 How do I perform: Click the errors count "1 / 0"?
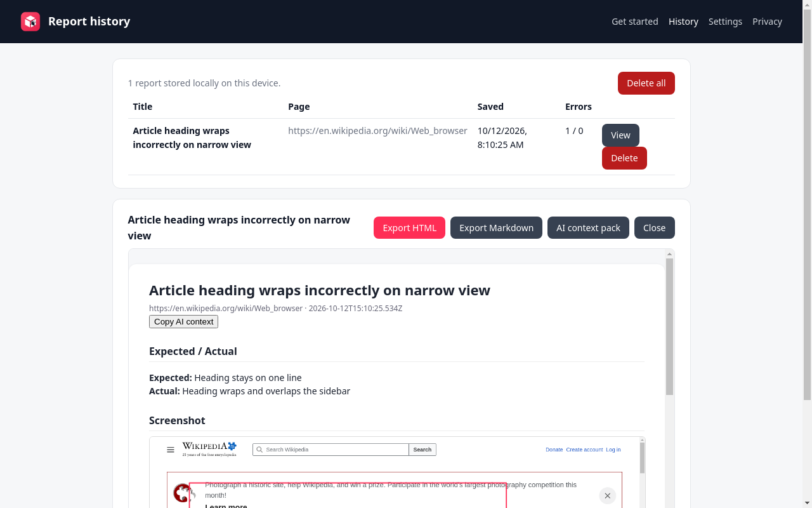(x=574, y=131)
